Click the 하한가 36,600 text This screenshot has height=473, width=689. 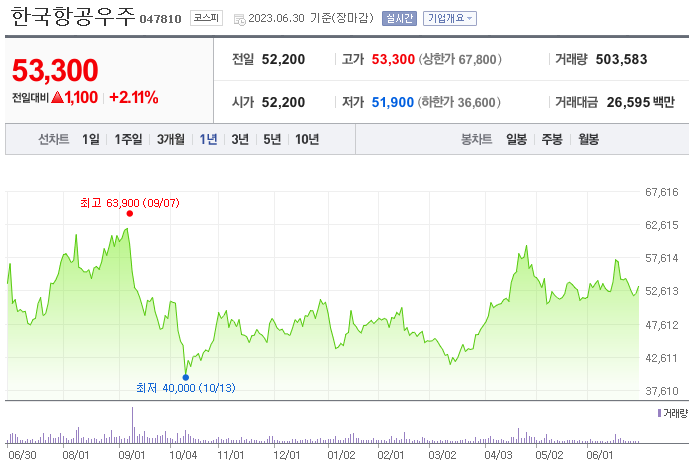coord(459,102)
